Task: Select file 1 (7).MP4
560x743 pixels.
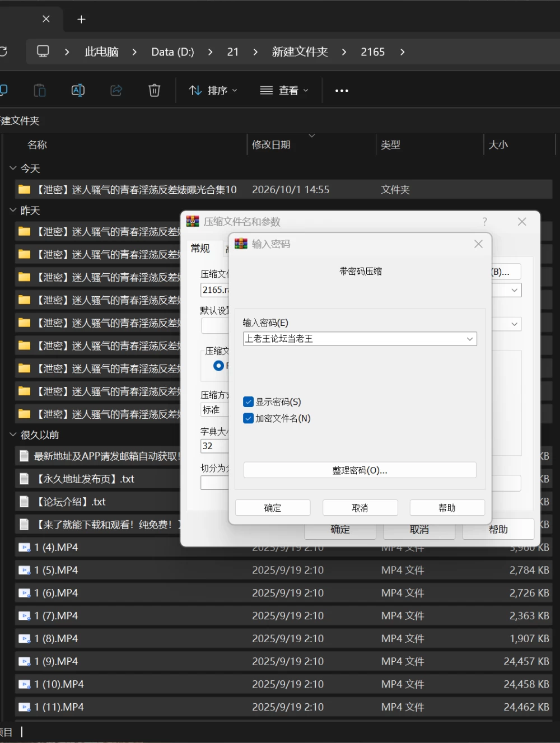Action: point(283,616)
